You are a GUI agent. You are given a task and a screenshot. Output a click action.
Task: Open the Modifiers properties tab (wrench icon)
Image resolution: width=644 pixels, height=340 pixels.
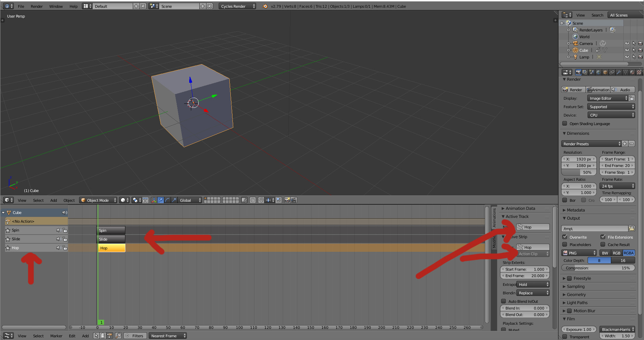pyautogui.click(x=619, y=72)
